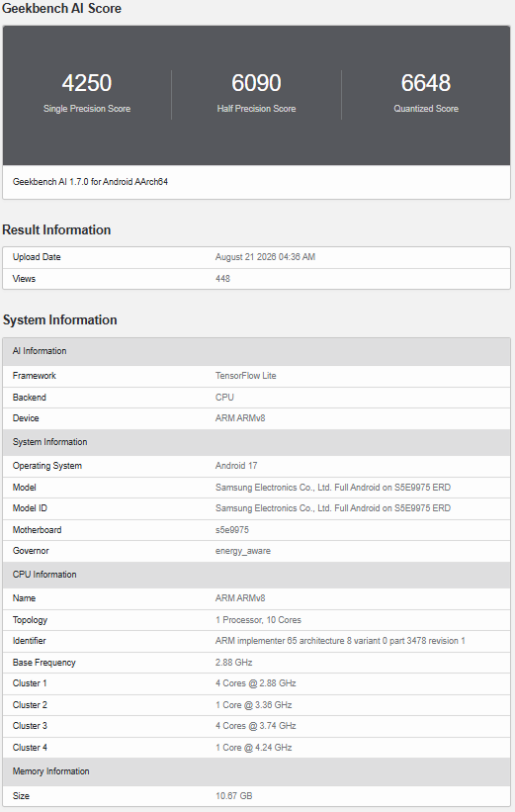Screen dimensions: 515x812
Task: Click the views count 448
Action: [223, 279]
